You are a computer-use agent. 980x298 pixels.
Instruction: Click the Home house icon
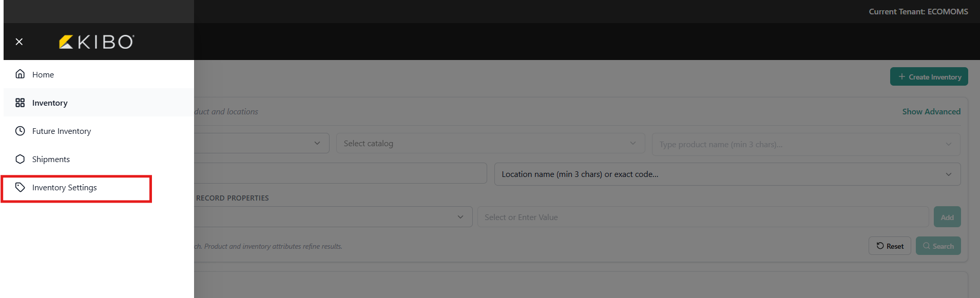(20, 74)
